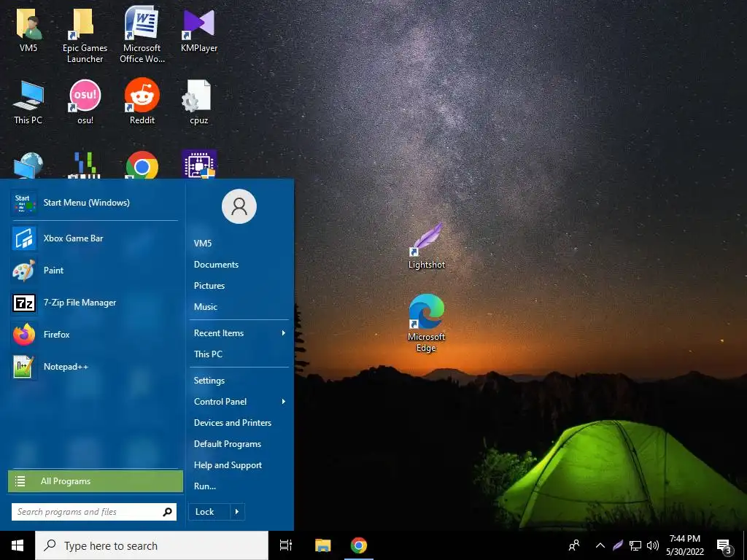
Task: Launch osu! from the desktop
Action: click(x=85, y=102)
